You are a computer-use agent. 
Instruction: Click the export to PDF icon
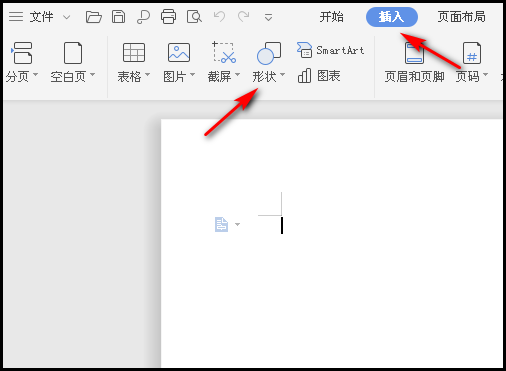[143, 17]
